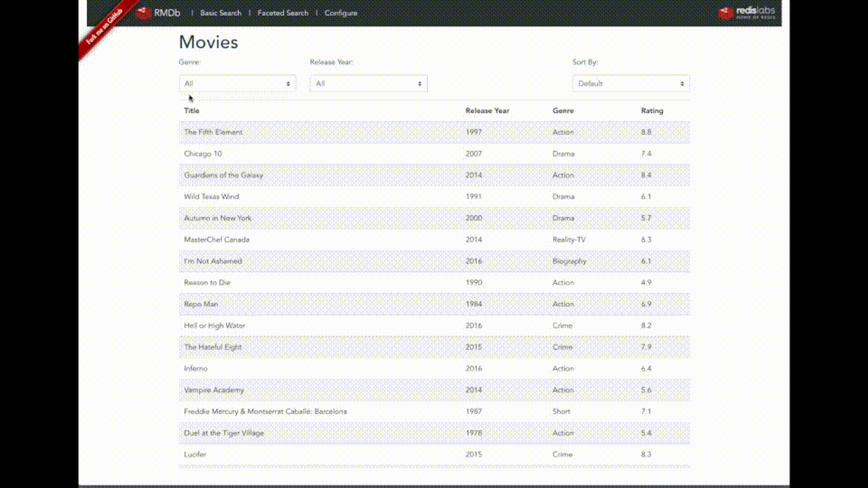
Task: Click the Release Year column header
Action: coord(487,111)
